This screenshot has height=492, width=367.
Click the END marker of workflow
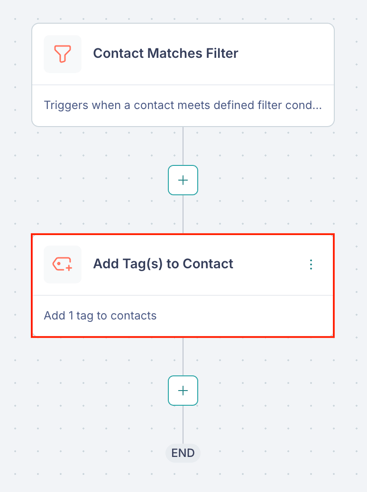183,453
